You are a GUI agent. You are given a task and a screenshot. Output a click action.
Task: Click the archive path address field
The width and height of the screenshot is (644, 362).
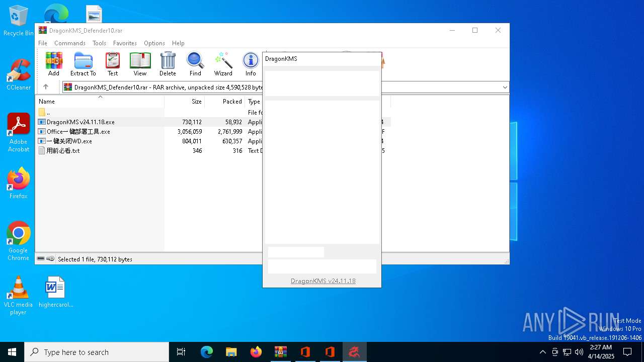coord(285,87)
